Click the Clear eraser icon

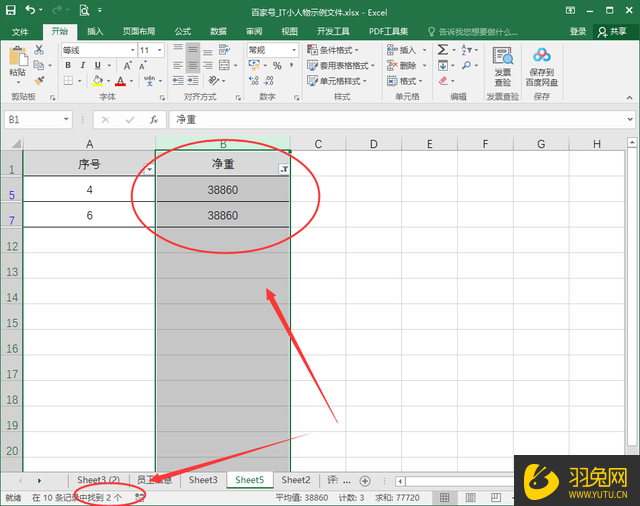[x=443, y=80]
